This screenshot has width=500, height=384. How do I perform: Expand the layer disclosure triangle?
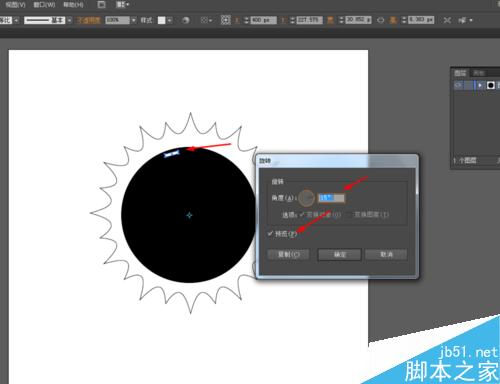(479, 85)
